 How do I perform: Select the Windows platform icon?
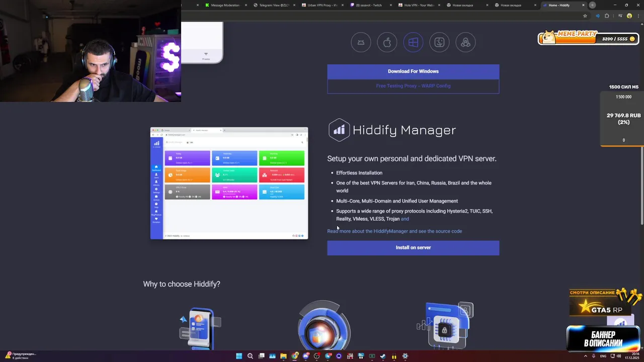(x=413, y=42)
